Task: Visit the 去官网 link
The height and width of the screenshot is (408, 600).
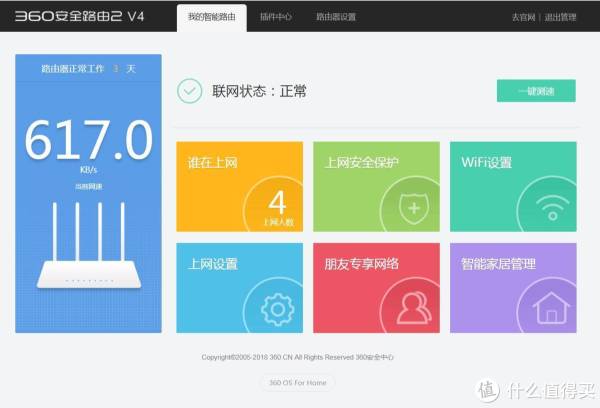Action: [523, 18]
